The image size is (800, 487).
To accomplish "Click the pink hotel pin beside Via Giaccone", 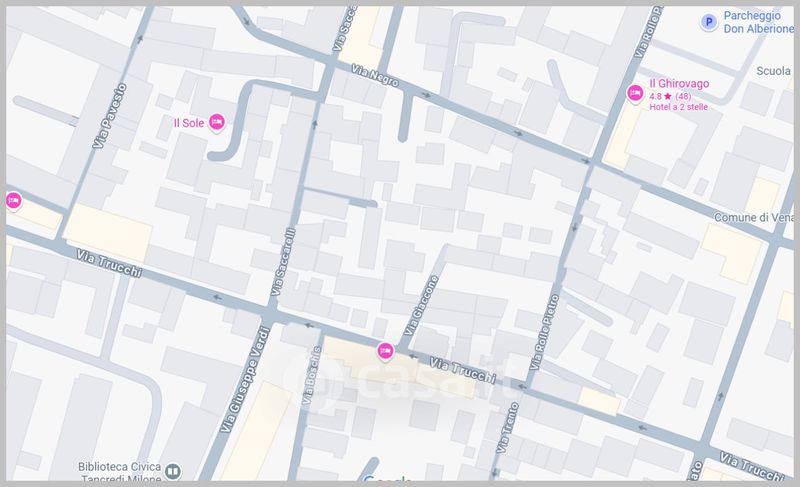I will pos(384,350).
